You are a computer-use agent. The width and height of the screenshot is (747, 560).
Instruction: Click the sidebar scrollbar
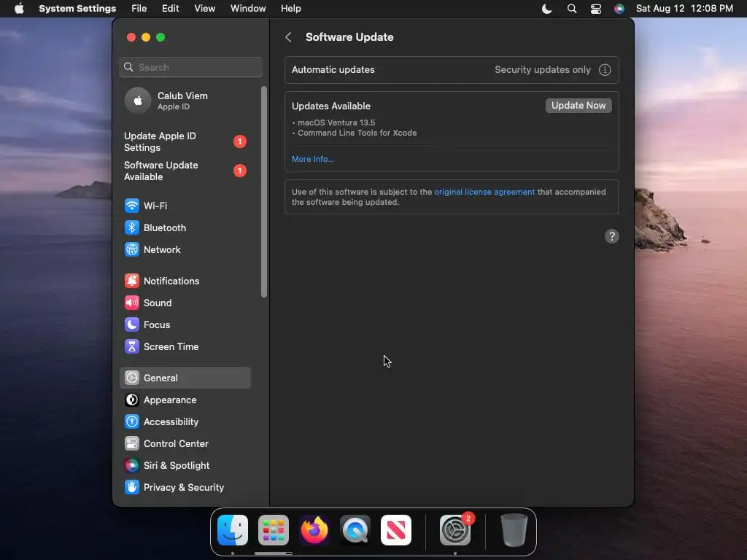(264, 192)
